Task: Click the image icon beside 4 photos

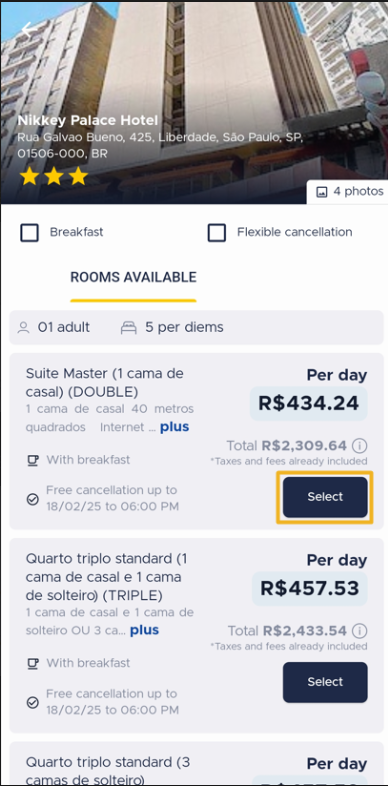Action: [322, 192]
